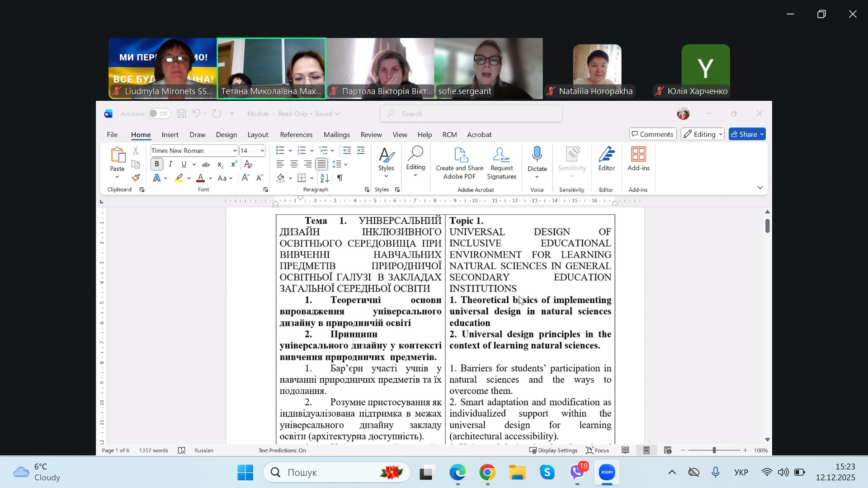
Task: Open the Editing mode dropdown
Action: (704, 134)
